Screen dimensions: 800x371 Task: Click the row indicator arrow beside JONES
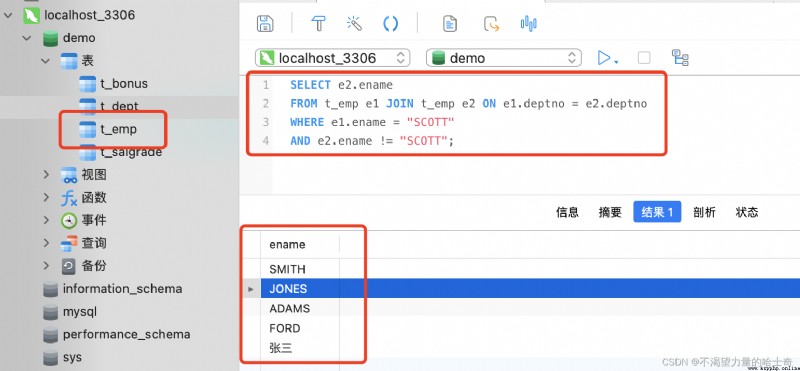(x=251, y=289)
